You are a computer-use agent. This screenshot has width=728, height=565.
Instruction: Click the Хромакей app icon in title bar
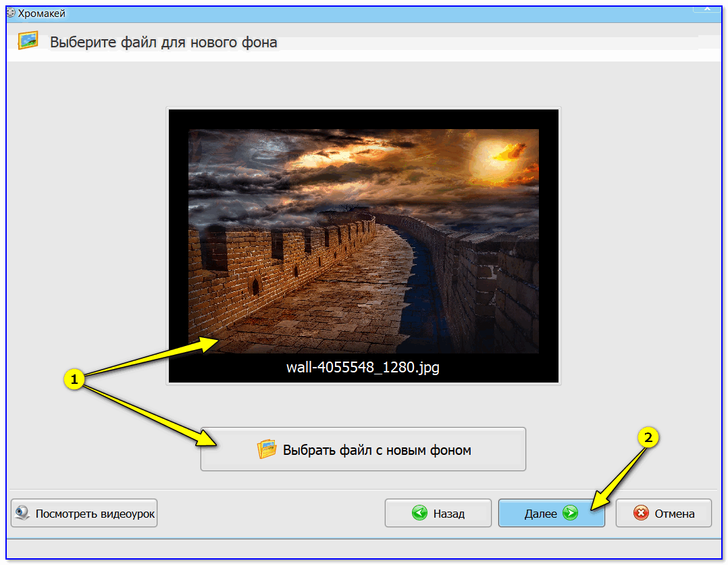pyautogui.click(x=10, y=12)
